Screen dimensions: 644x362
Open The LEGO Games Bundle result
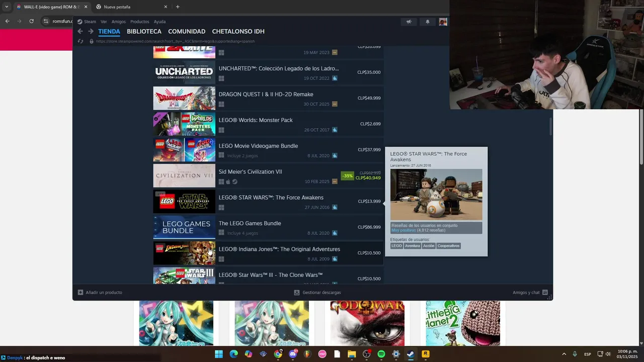click(x=268, y=227)
